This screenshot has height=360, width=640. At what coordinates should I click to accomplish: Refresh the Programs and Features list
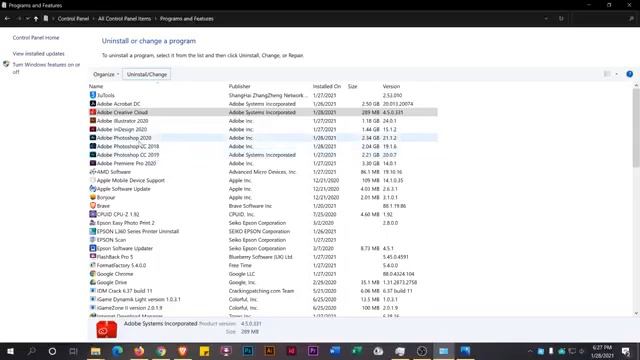561,18
